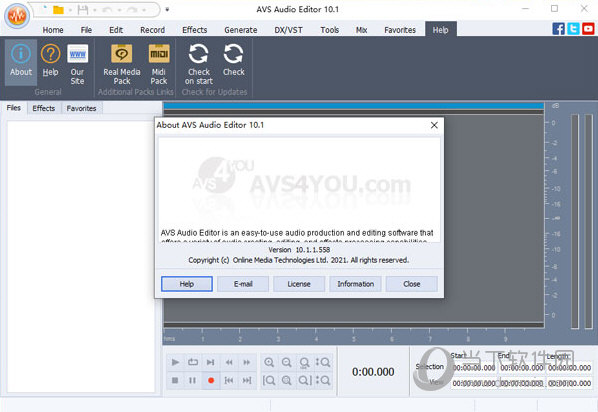Click the Zoom In magnifier icon

269,362
